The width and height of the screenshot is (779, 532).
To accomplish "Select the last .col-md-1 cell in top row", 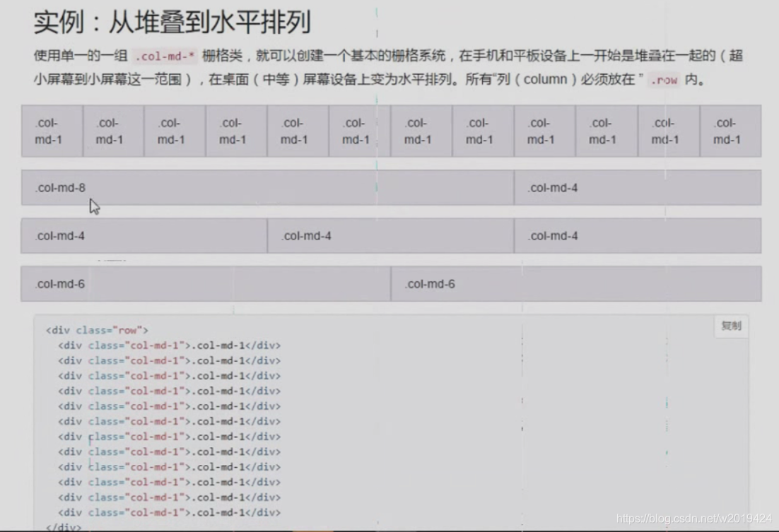I will pos(731,131).
